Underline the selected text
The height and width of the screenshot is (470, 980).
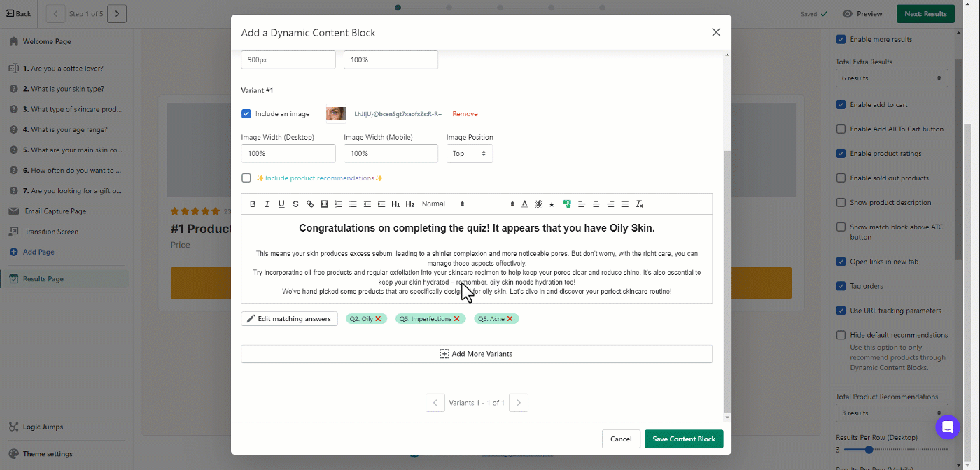click(281, 204)
